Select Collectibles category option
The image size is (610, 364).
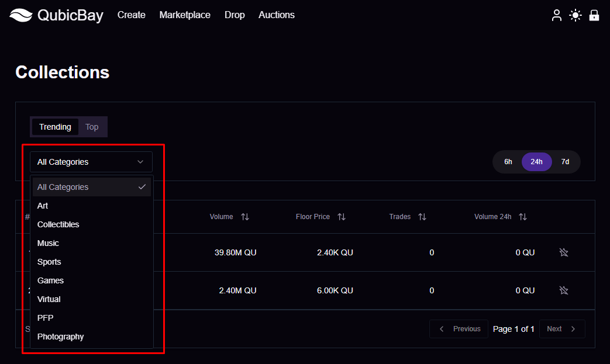58,224
